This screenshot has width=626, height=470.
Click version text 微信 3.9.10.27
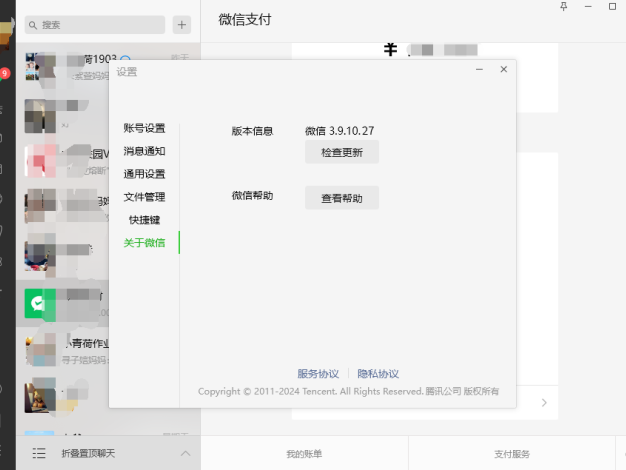[x=340, y=131]
